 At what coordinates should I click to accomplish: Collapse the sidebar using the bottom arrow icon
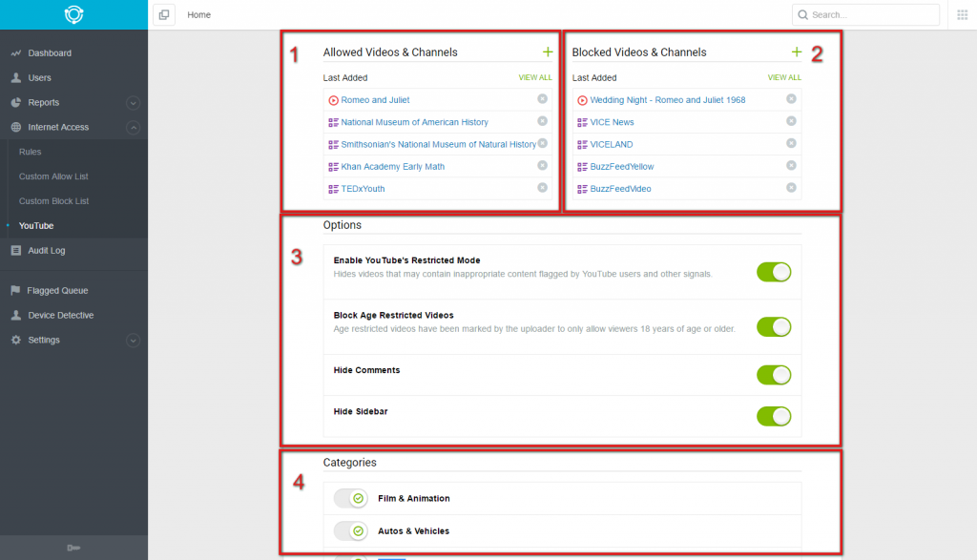click(73, 549)
